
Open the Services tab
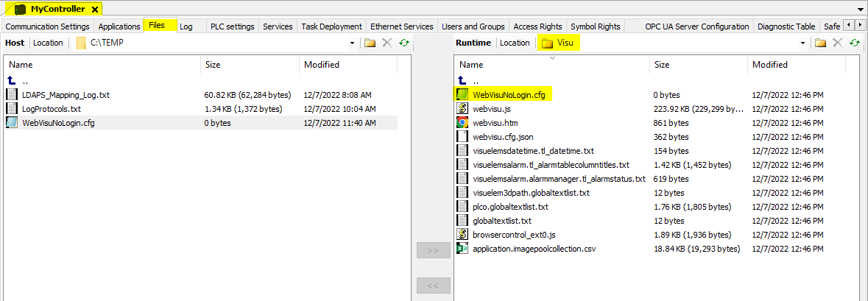(x=278, y=26)
